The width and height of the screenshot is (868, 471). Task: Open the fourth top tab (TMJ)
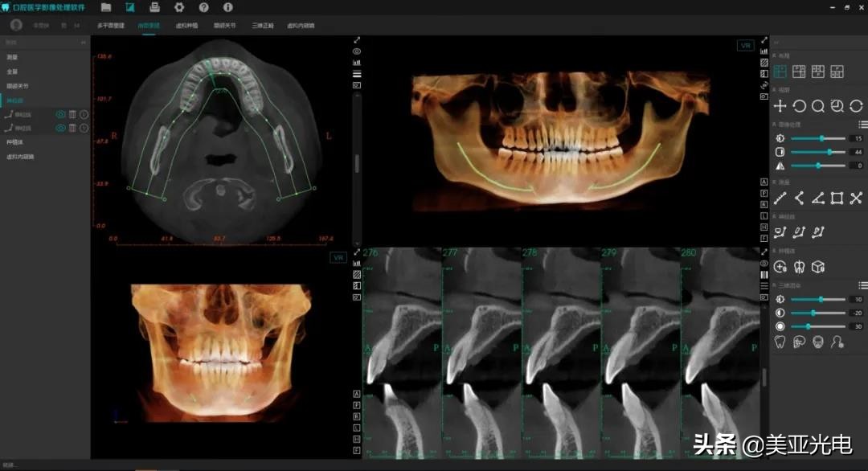[x=225, y=26]
